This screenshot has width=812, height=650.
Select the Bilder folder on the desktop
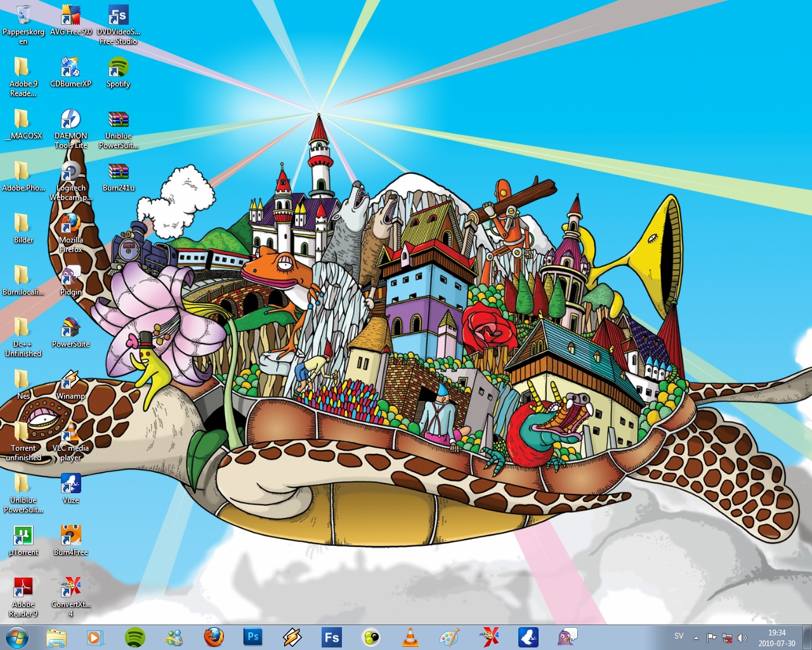(23, 224)
